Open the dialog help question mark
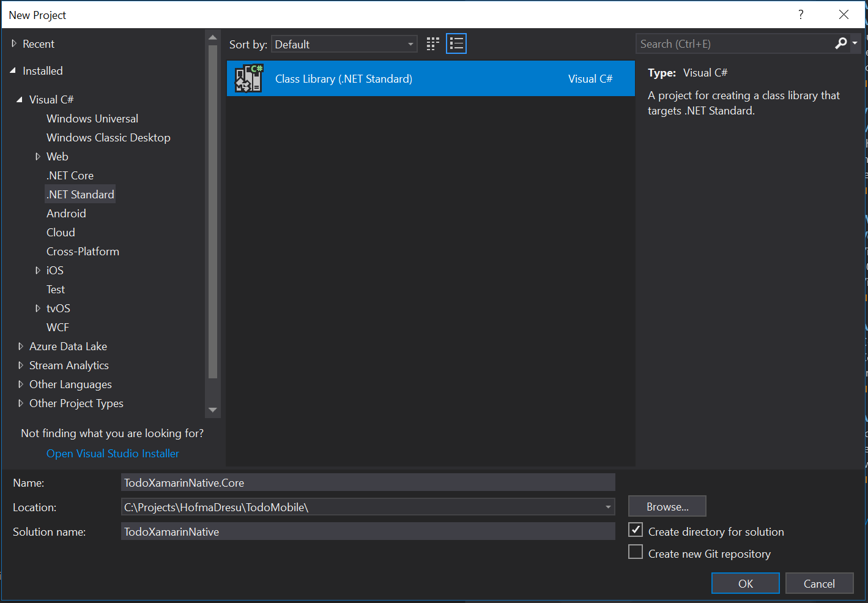The height and width of the screenshot is (603, 868). point(801,15)
